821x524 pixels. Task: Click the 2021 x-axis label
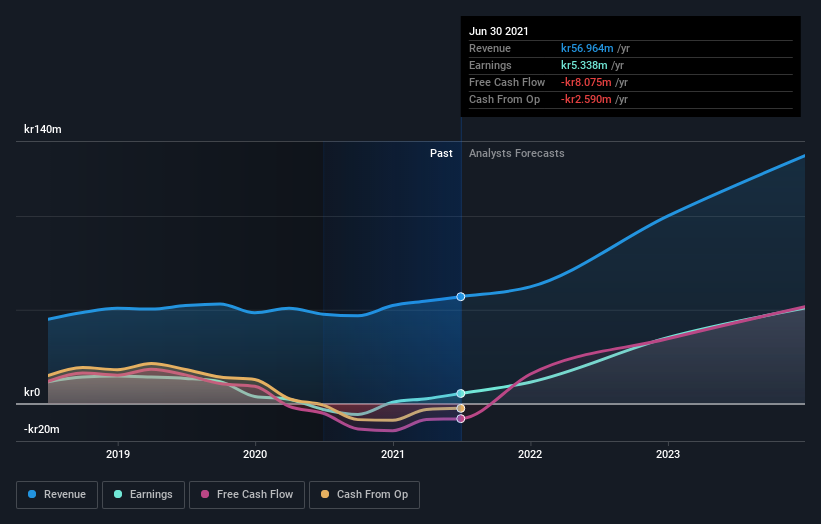pos(393,454)
